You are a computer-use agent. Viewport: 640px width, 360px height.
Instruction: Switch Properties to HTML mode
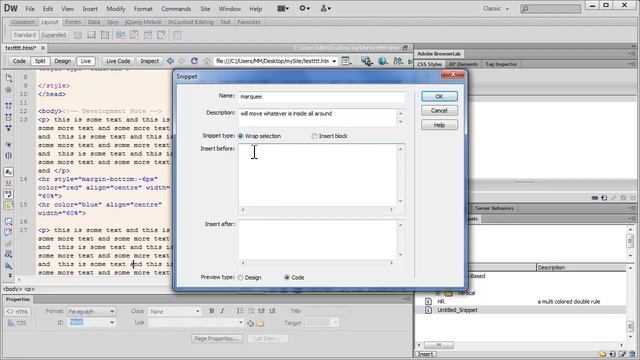(x=18, y=311)
